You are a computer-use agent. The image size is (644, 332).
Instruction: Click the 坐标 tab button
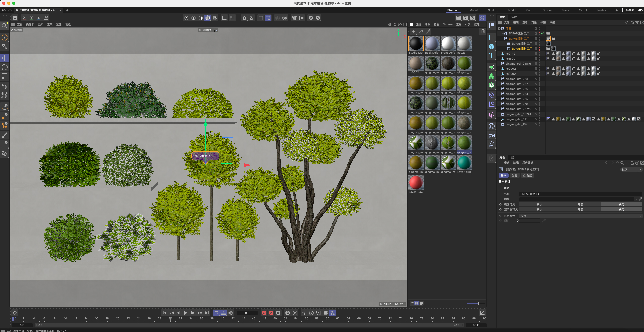tap(514, 175)
